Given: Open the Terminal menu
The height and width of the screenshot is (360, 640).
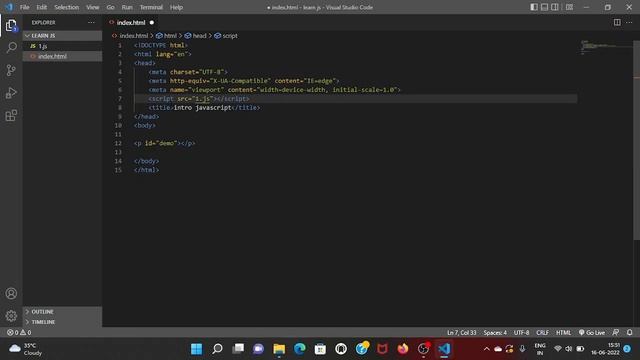Looking at the screenshot, I should tap(151, 7).
